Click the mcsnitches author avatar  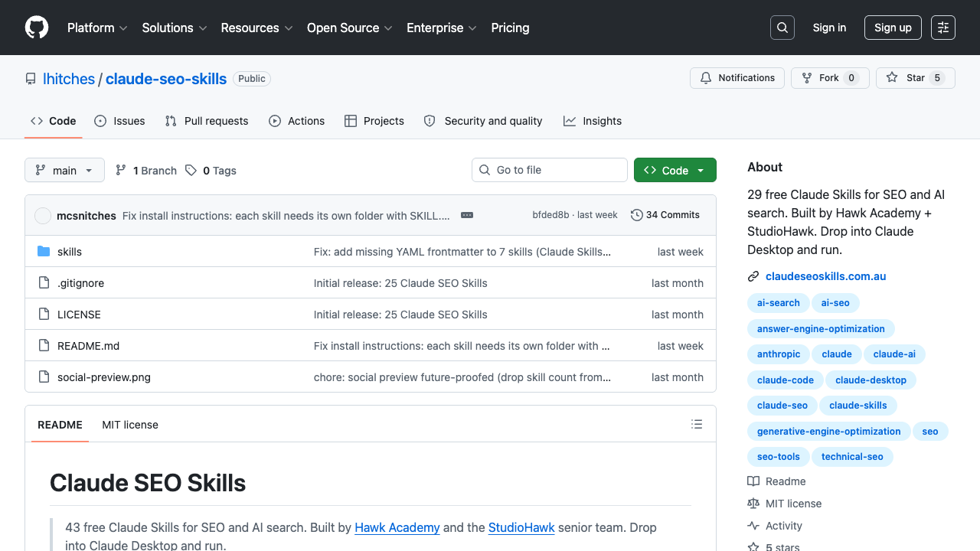[43, 216]
